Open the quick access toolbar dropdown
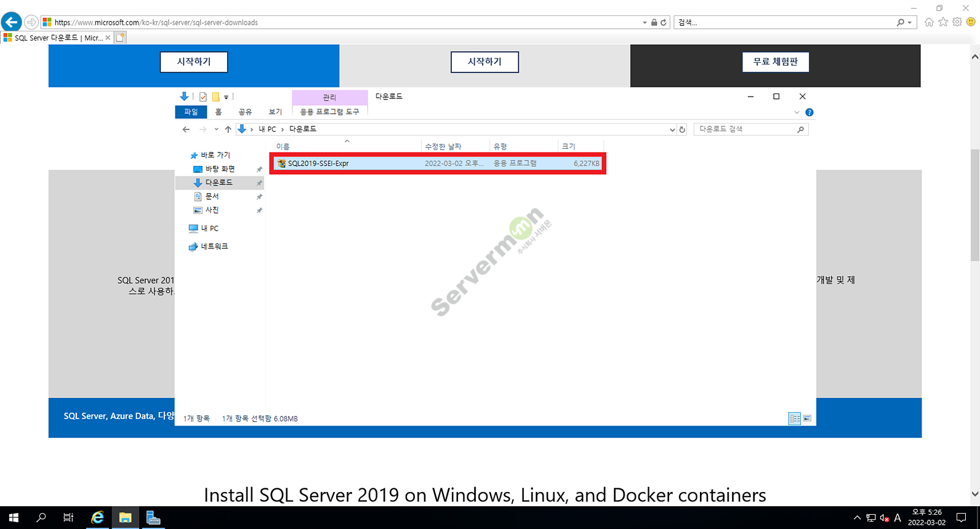The image size is (980, 529). 226,97
